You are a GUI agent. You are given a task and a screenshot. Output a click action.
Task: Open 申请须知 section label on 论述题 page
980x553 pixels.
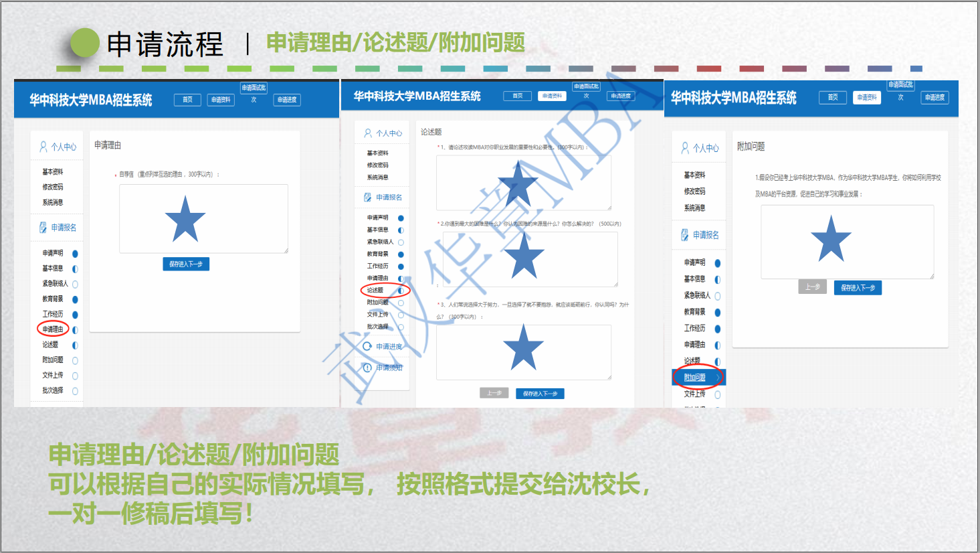tap(389, 368)
